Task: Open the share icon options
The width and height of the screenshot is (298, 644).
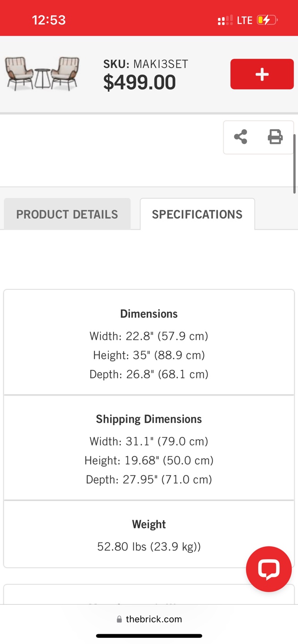Action: (241, 137)
